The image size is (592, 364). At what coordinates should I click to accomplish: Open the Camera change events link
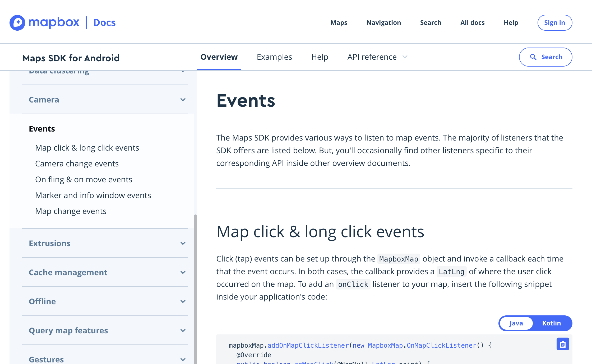[77, 164]
